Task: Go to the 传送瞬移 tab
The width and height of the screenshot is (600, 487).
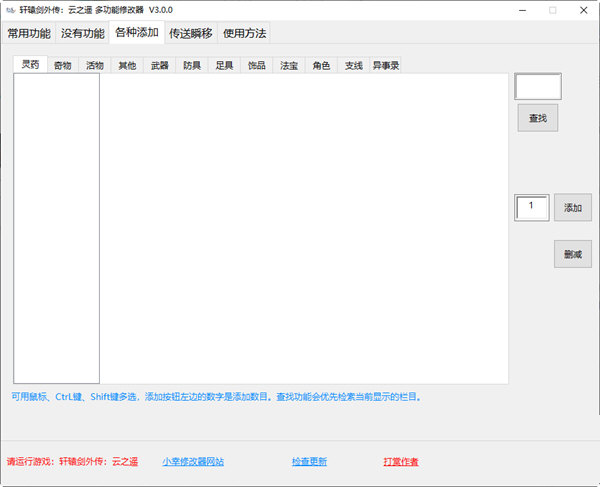Action: 191,33
